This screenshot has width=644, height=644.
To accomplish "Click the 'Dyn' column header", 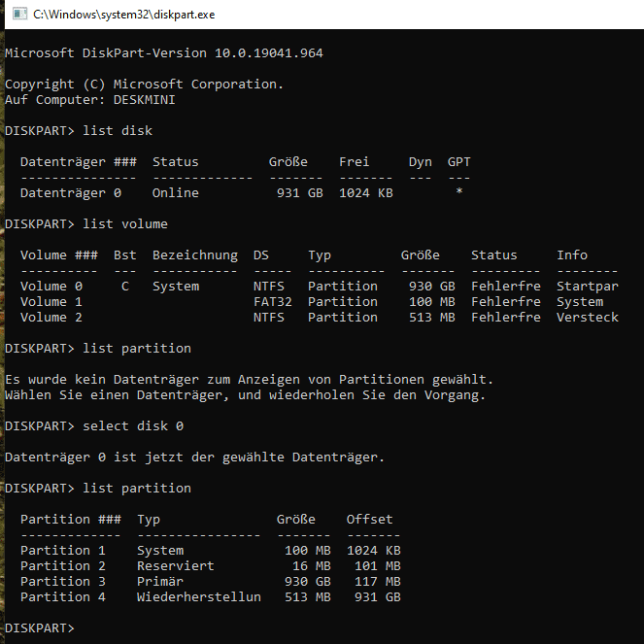I will (421, 162).
